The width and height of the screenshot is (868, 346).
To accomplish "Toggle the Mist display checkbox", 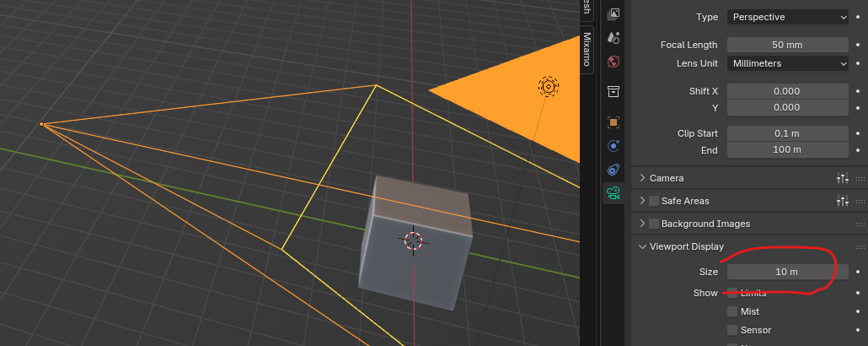I will pyautogui.click(x=732, y=311).
